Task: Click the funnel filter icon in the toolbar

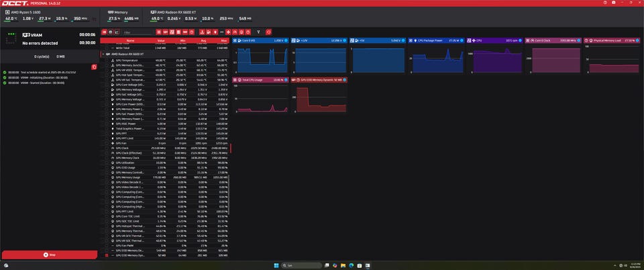Action: point(258,32)
